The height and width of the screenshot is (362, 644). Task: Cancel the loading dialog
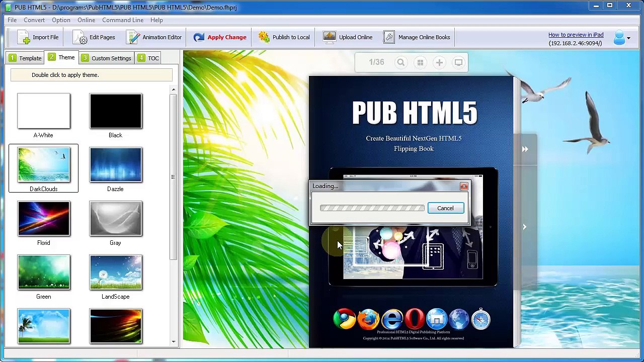(x=445, y=208)
